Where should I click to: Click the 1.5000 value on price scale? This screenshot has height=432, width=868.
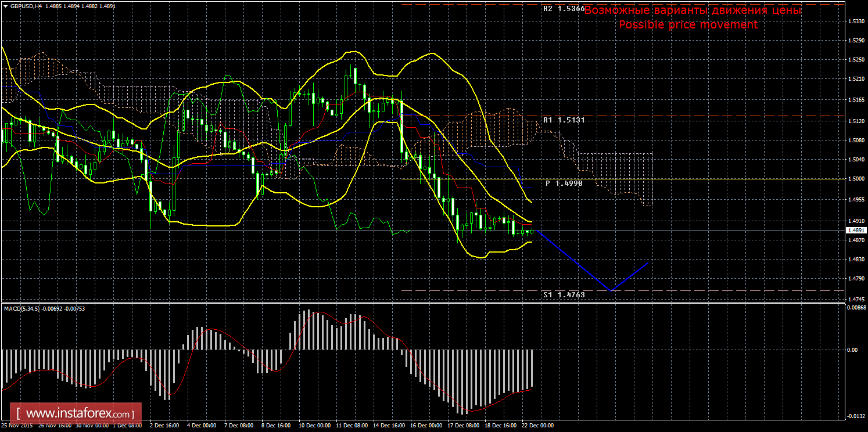point(854,179)
